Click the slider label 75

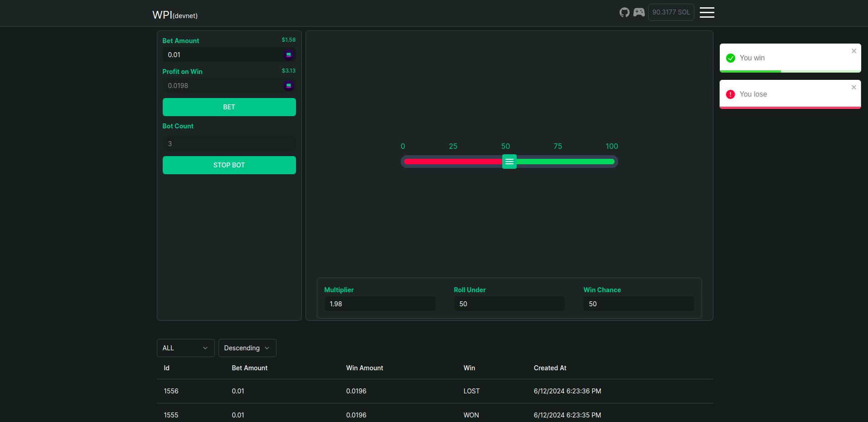tap(558, 146)
